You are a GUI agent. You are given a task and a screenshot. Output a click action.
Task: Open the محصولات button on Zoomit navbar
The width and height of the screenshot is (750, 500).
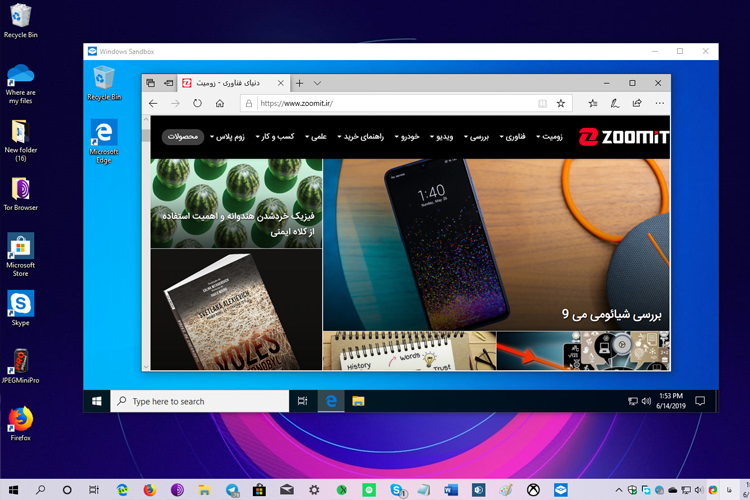click(x=183, y=137)
